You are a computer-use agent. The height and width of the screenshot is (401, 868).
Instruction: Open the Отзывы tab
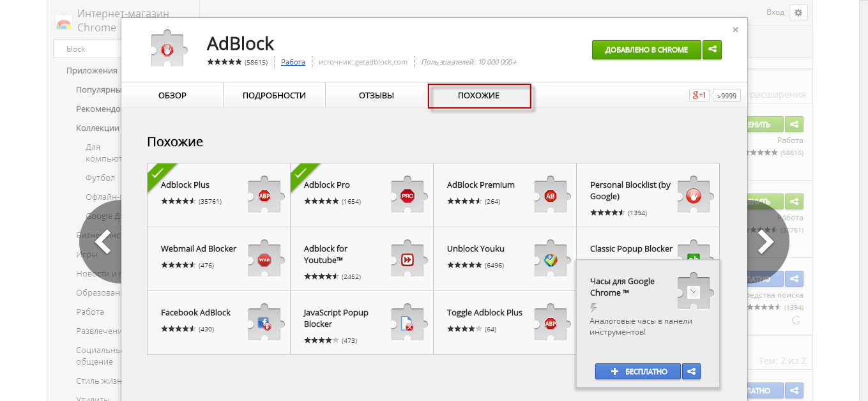pyautogui.click(x=376, y=96)
